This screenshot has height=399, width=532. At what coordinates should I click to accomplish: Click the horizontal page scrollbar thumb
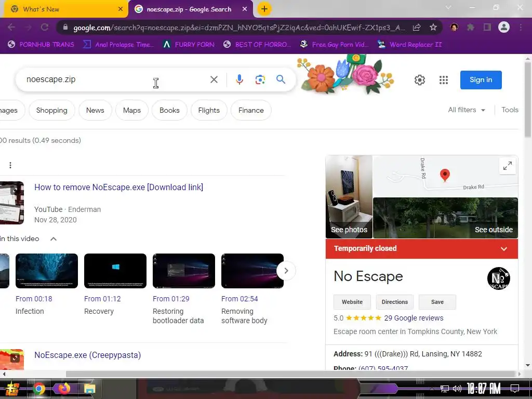pos(291,374)
